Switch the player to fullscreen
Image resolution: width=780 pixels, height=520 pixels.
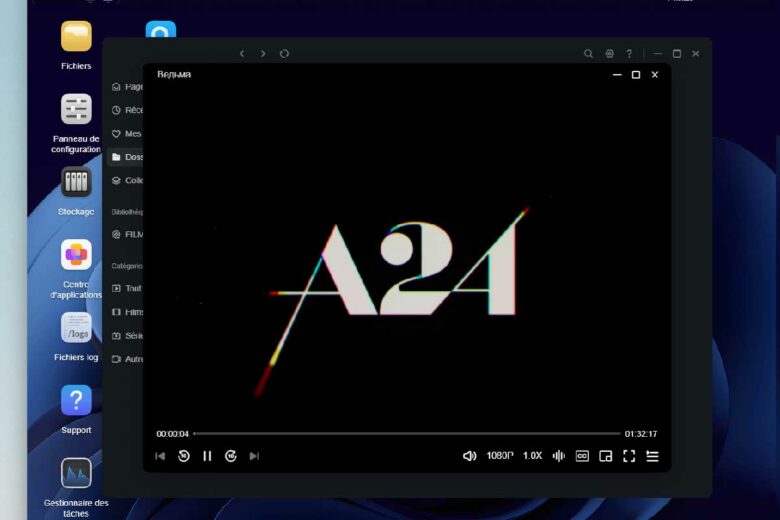coord(629,456)
